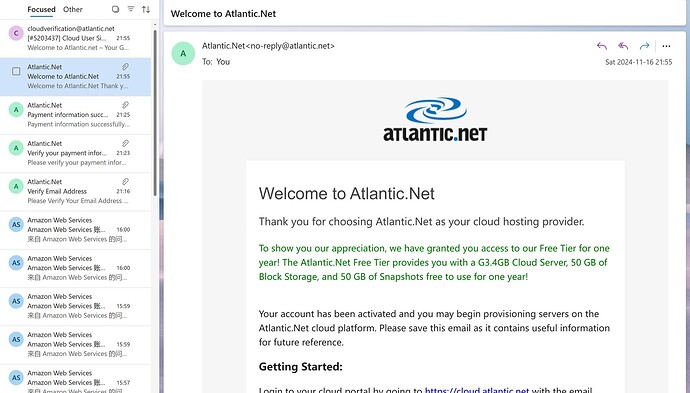Click the Reply arrow icon
The height and width of the screenshot is (393, 690).
(x=602, y=46)
